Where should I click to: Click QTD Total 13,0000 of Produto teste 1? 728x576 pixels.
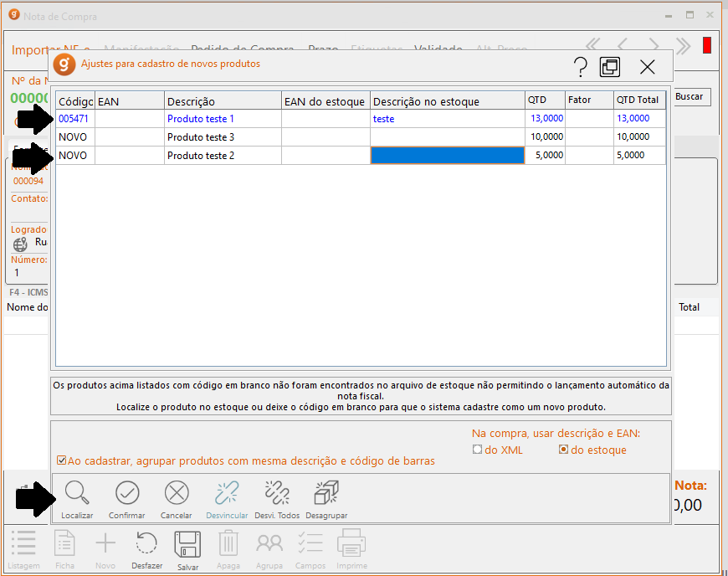coord(639,118)
